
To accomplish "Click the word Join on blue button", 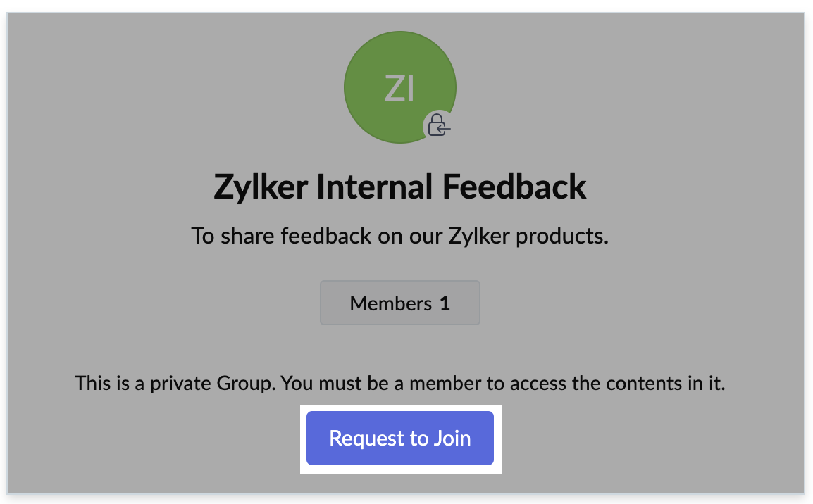I will click(x=452, y=439).
